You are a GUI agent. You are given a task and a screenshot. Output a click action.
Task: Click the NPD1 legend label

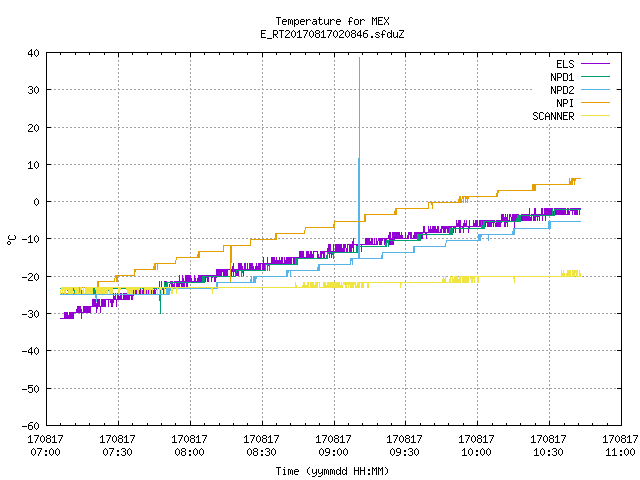click(x=562, y=77)
